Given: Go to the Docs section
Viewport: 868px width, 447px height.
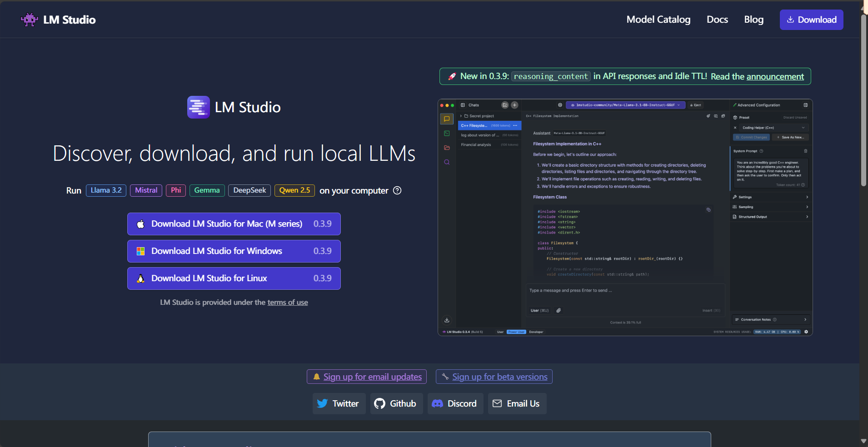Looking at the screenshot, I should tap(717, 20).
